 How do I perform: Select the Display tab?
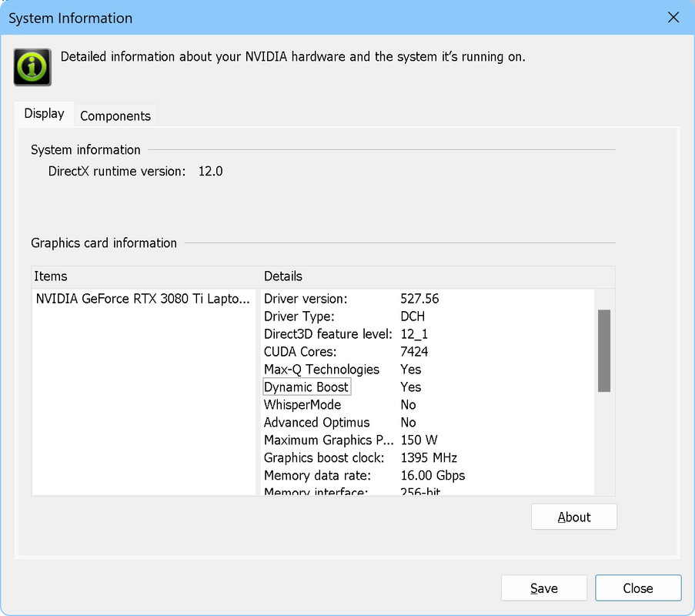coord(45,113)
